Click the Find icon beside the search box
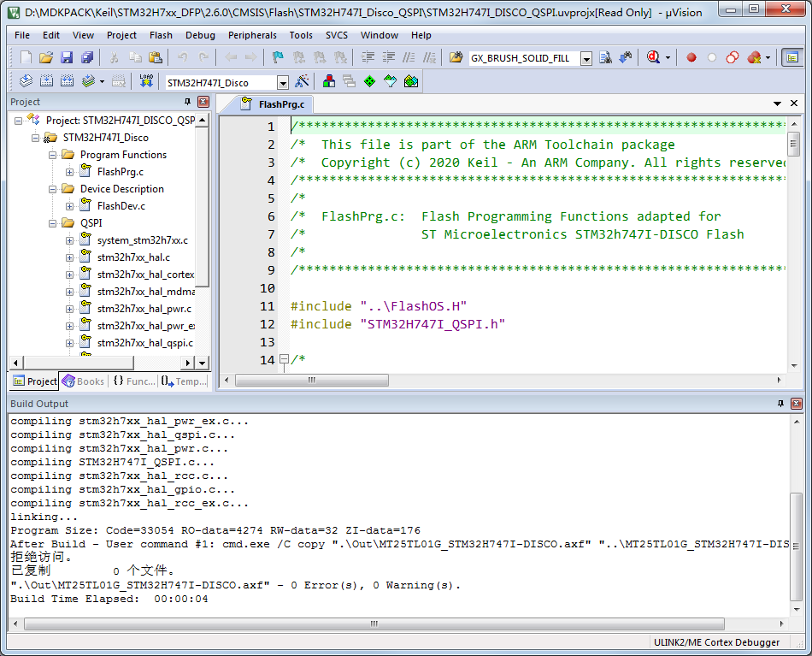 (x=605, y=57)
